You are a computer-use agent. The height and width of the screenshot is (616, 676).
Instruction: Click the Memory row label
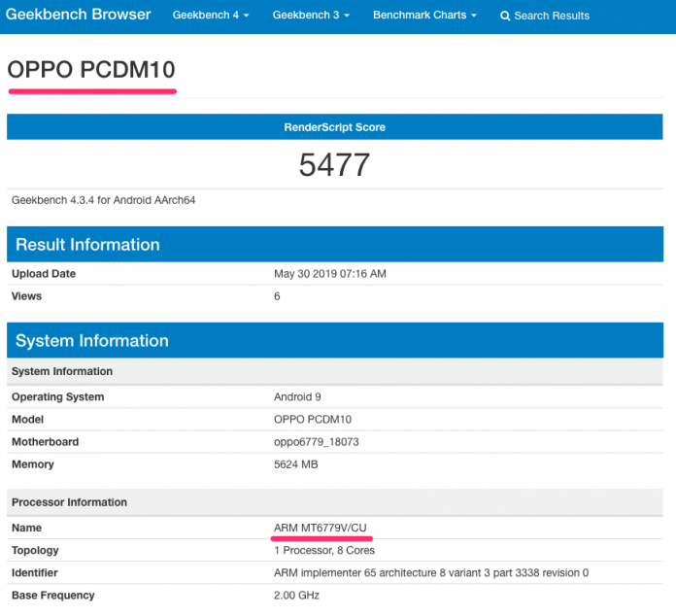click(33, 464)
